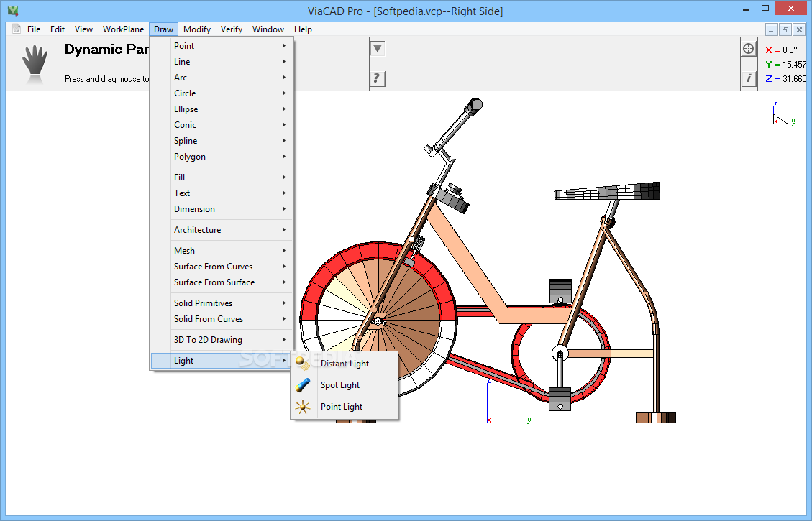Image resolution: width=812 pixels, height=521 pixels.
Task: Click the bicycle seat in the drawing
Action: click(x=607, y=191)
